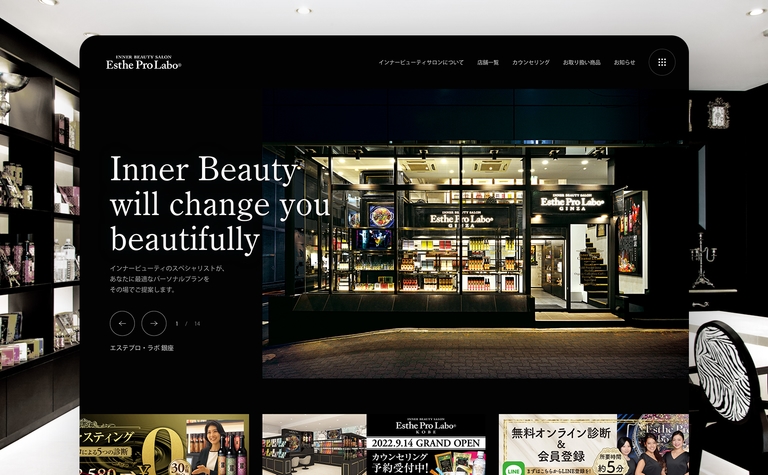Open the 店舗一覧 menu item
This screenshot has height=475, width=768.
(x=488, y=62)
